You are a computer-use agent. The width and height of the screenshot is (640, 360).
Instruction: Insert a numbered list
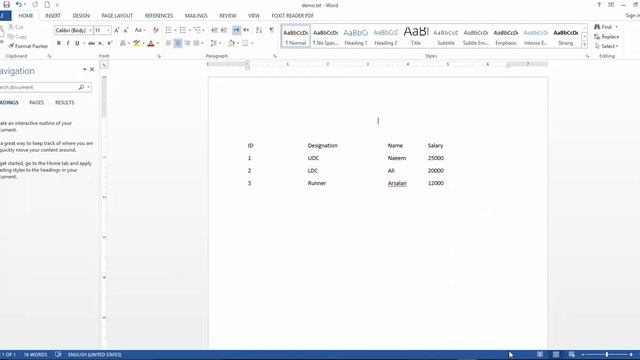(x=182, y=30)
